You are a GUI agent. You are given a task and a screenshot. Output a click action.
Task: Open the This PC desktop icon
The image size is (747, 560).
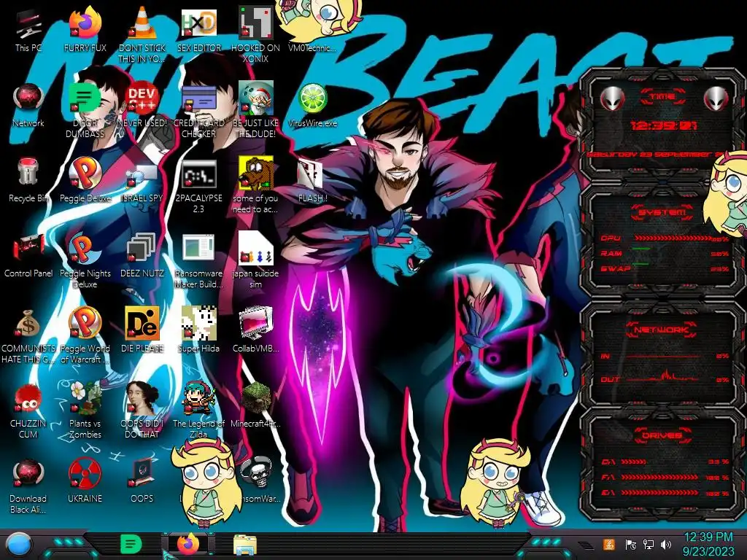[x=28, y=31]
